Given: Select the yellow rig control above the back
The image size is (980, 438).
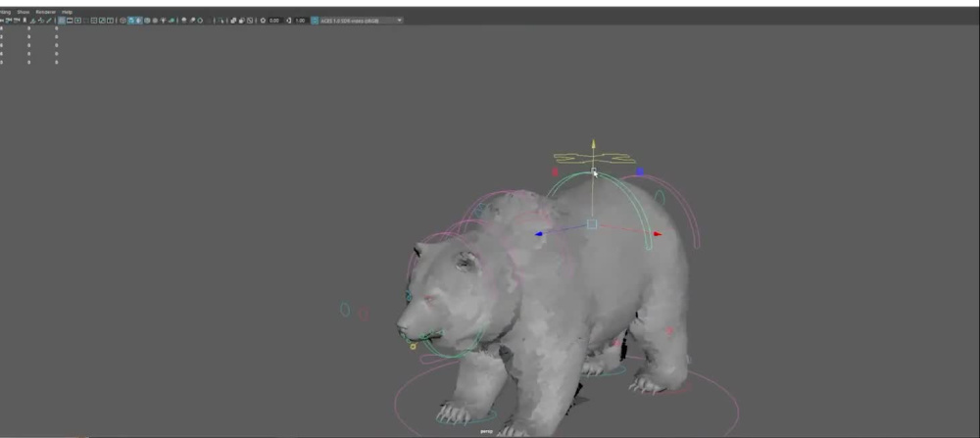Looking at the screenshot, I should click(x=594, y=158).
